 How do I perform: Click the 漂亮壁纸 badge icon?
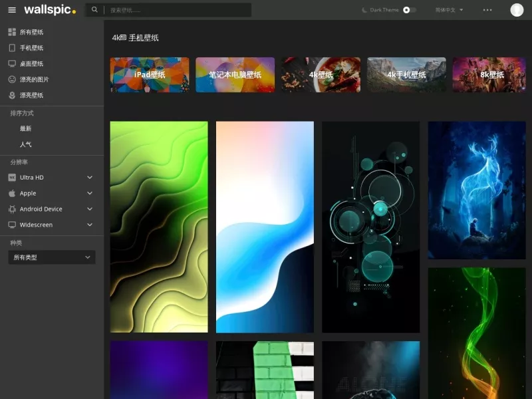(12, 95)
